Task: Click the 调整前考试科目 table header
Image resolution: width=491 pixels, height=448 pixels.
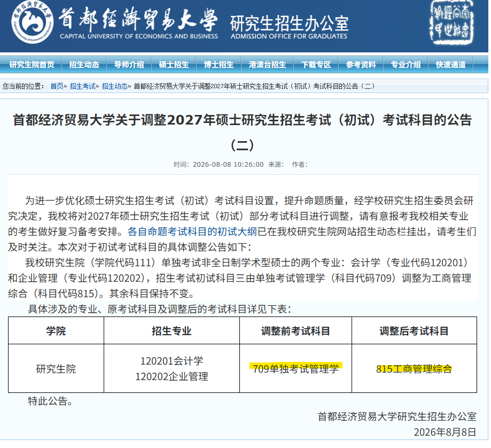Action: point(295,331)
